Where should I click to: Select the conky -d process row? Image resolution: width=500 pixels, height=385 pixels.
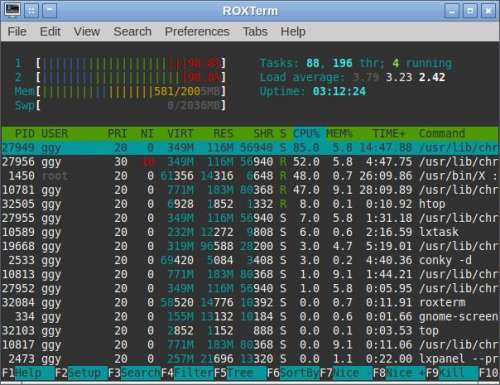coord(250,260)
